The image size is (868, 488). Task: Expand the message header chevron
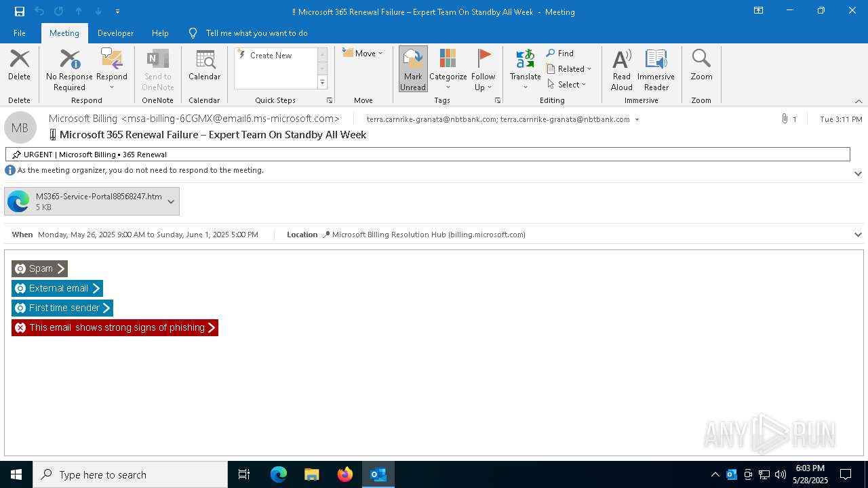coord(858,174)
